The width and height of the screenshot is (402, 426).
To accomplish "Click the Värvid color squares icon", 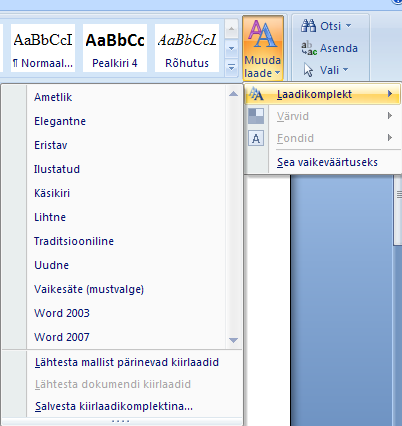I will (256, 116).
